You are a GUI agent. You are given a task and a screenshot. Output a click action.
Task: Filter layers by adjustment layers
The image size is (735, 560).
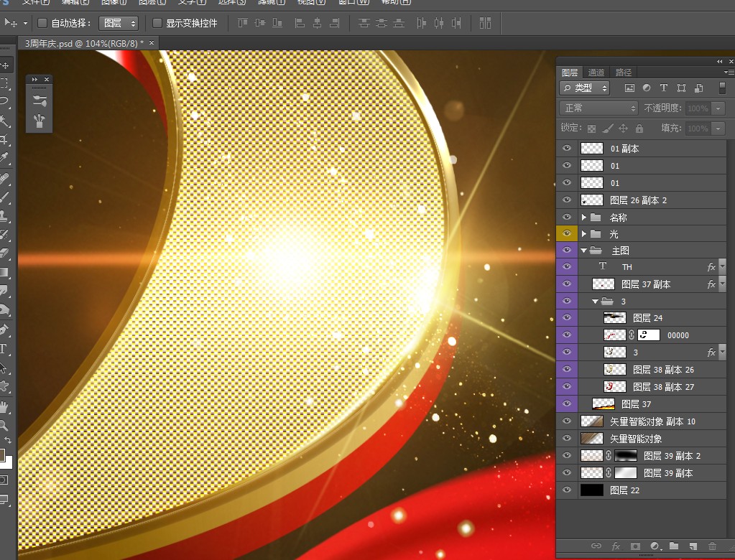(647, 88)
